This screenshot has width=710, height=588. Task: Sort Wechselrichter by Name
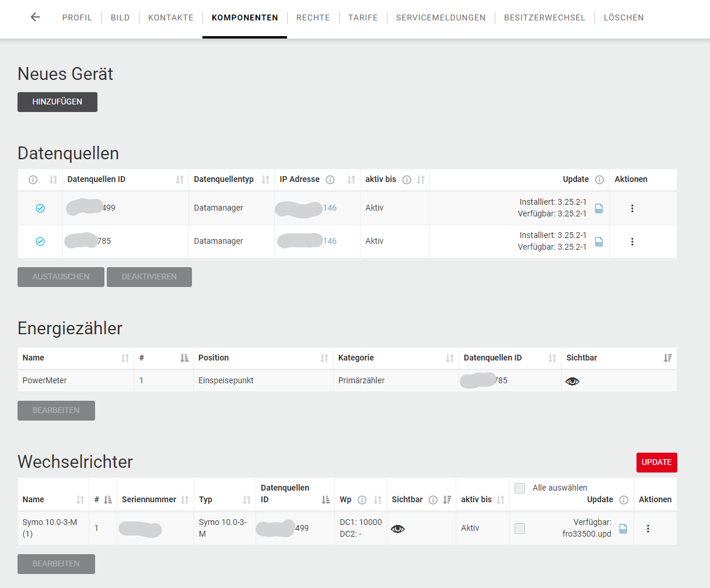pos(80,500)
